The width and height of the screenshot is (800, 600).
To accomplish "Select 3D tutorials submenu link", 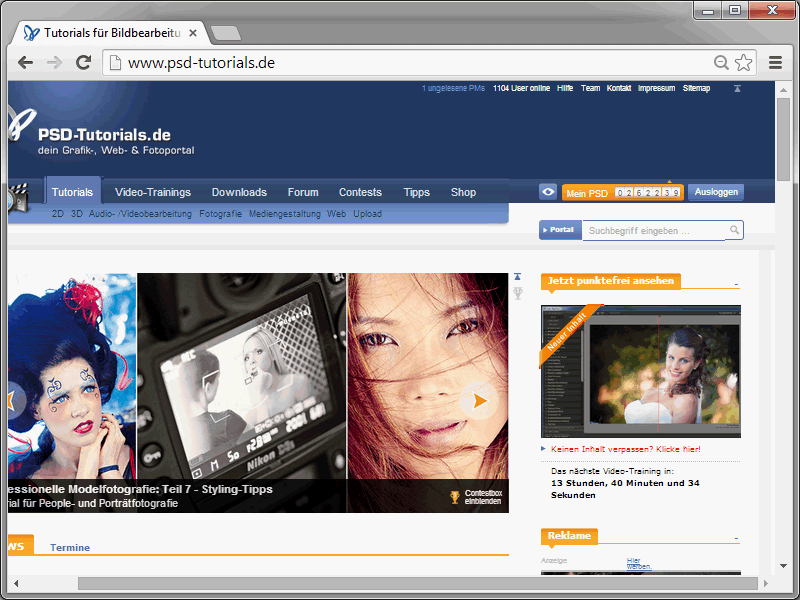I will pyautogui.click(x=77, y=214).
